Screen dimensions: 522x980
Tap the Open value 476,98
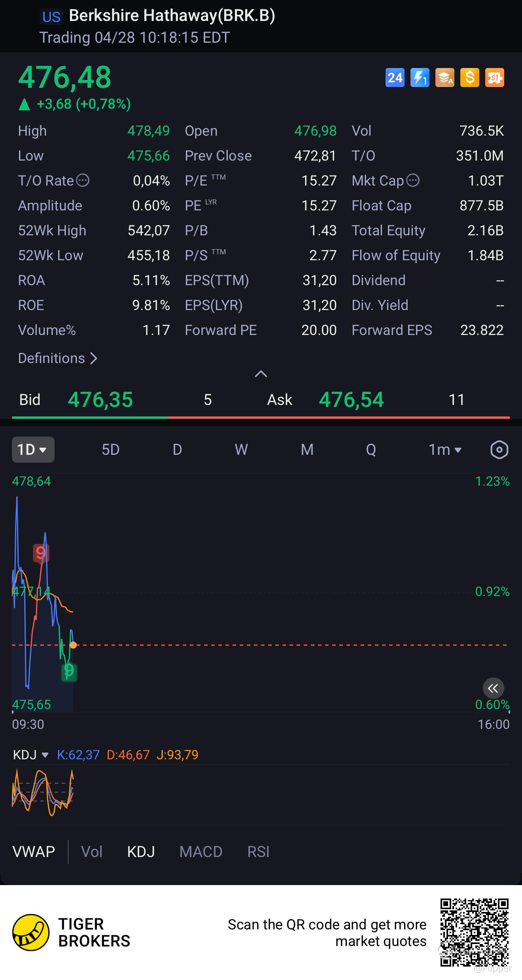[316, 131]
